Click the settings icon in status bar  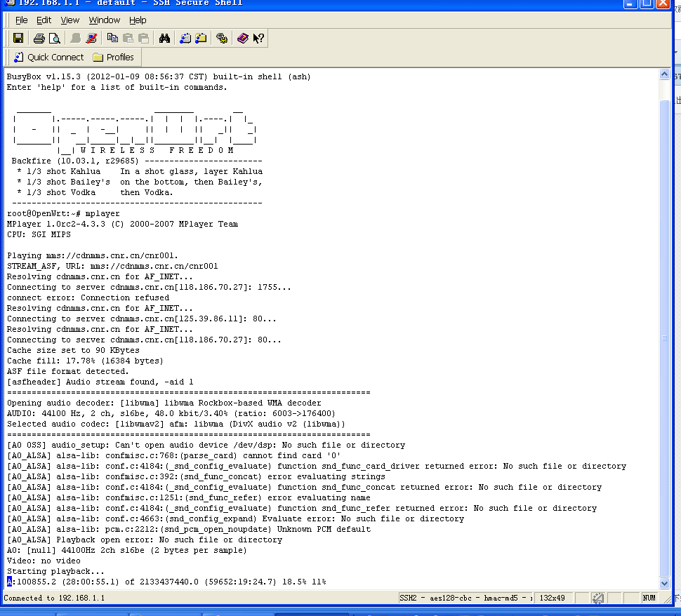tap(597, 598)
